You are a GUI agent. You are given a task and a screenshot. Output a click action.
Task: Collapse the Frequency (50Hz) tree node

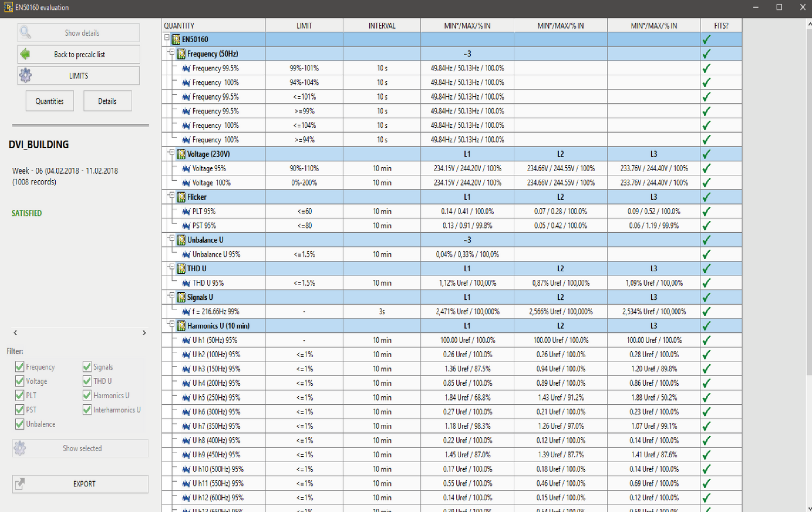click(x=172, y=53)
